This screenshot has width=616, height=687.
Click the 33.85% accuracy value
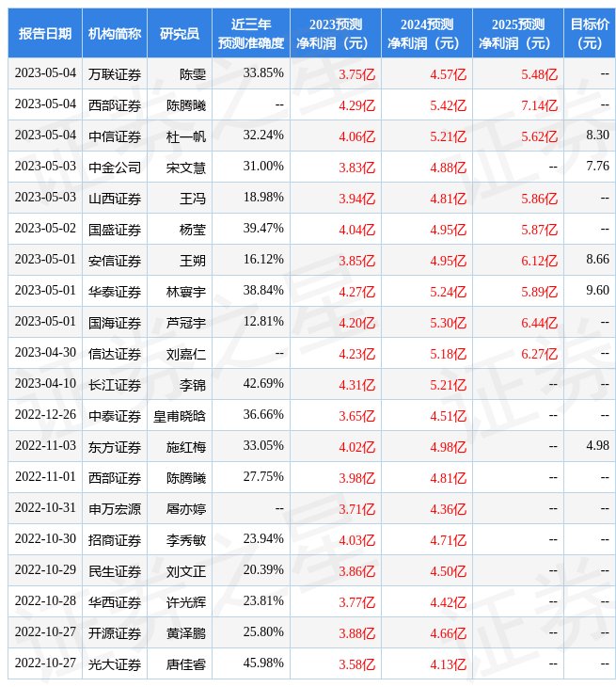click(x=263, y=72)
